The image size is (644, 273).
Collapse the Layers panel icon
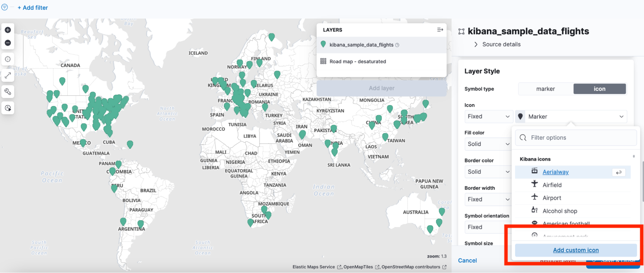pyautogui.click(x=440, y=30)
